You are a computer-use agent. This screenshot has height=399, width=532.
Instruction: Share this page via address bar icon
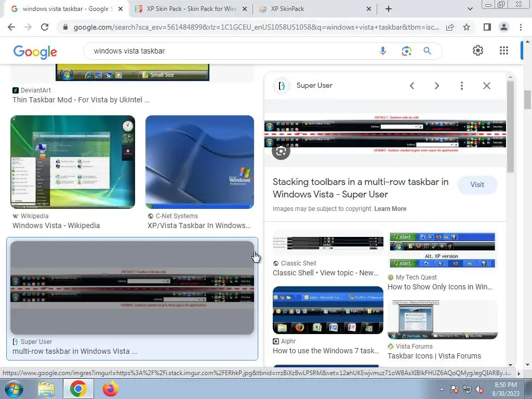coord(450,27)
